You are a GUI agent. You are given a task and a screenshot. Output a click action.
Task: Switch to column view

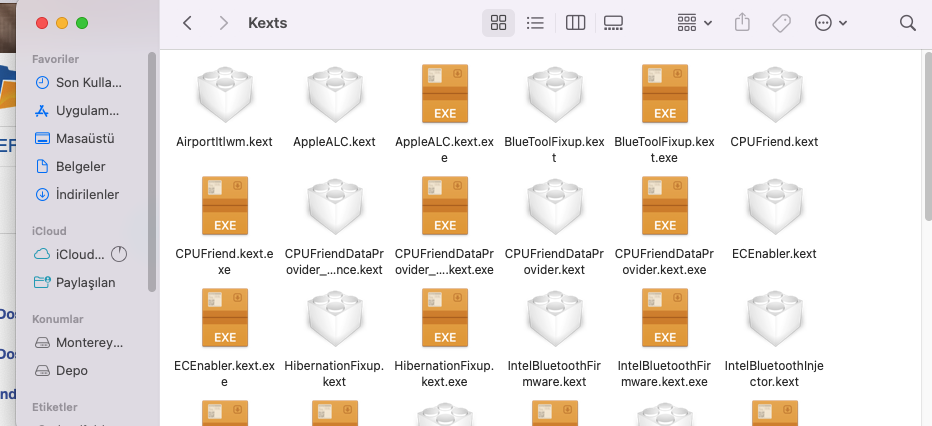coord(575,23)
